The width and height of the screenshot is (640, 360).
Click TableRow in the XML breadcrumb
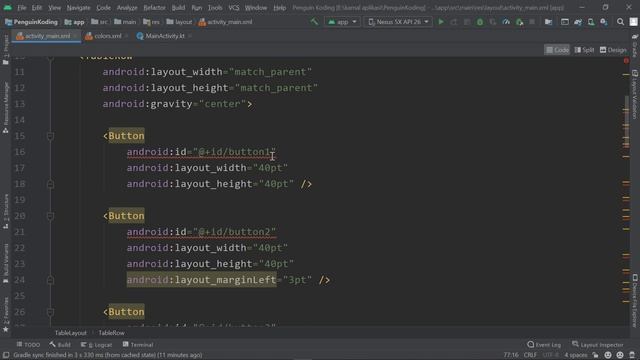coord(111,333)
